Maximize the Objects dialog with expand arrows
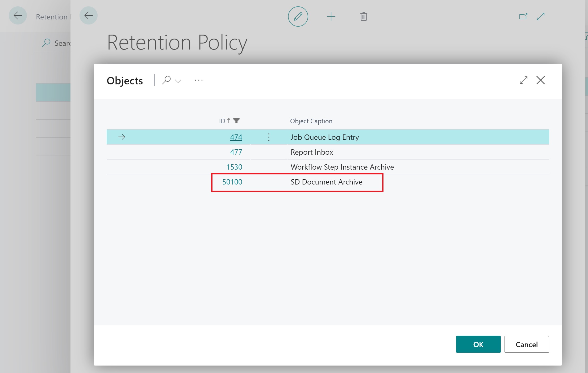Image resolution: width=588 pixels, height=373 pixels. tap(523, 80)
